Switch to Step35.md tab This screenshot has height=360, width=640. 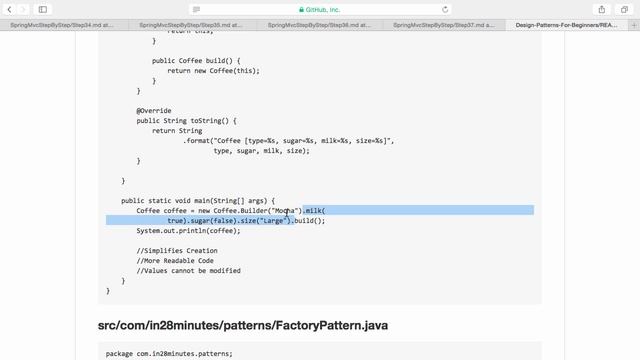coord(191,25)
